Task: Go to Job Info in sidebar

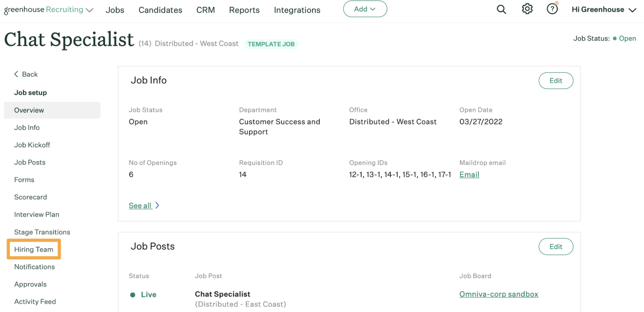Action: pyautogui.click(x=27, y=128)
